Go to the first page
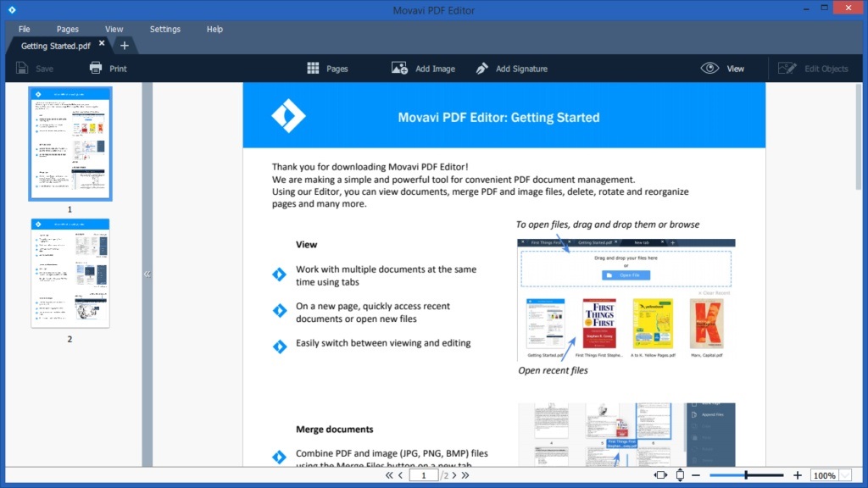The image size is (868, 488). coord(389,475)
